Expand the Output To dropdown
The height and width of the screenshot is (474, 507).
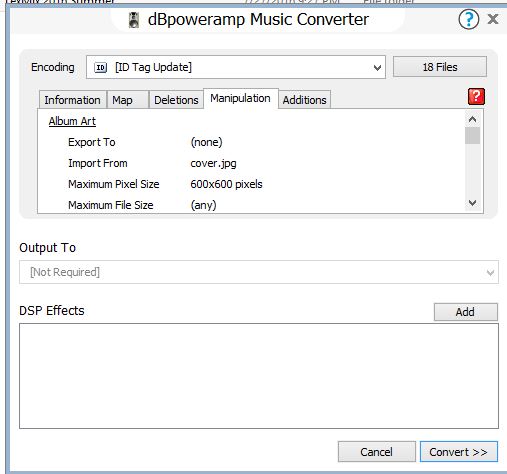pyautogui.click(x=490, y=273)
